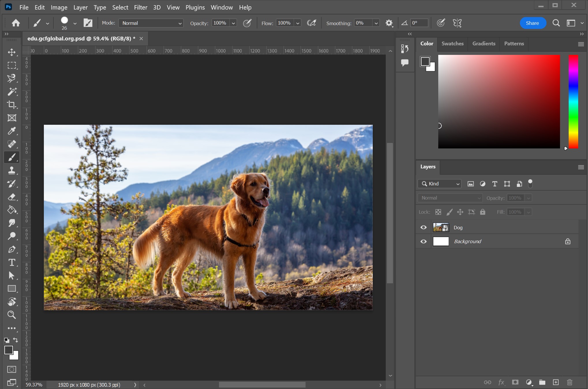Open Normal layer blend mode dropdown
588x389 pixels.
(x=449, y=198)
